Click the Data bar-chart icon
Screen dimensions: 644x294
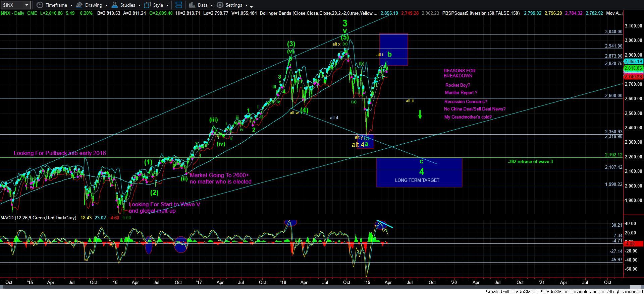(x=192, y=5)
